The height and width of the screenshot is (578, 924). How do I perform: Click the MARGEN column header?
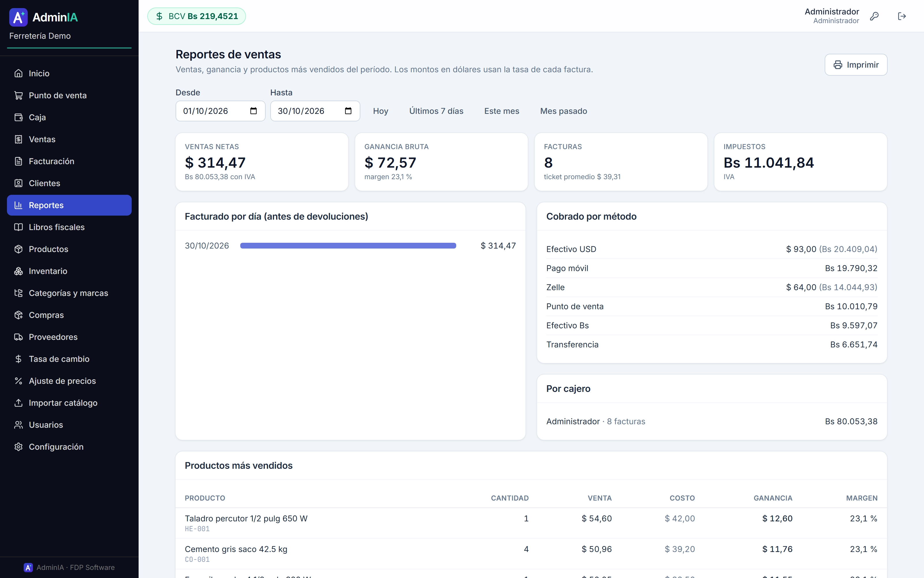pos(862,498)
